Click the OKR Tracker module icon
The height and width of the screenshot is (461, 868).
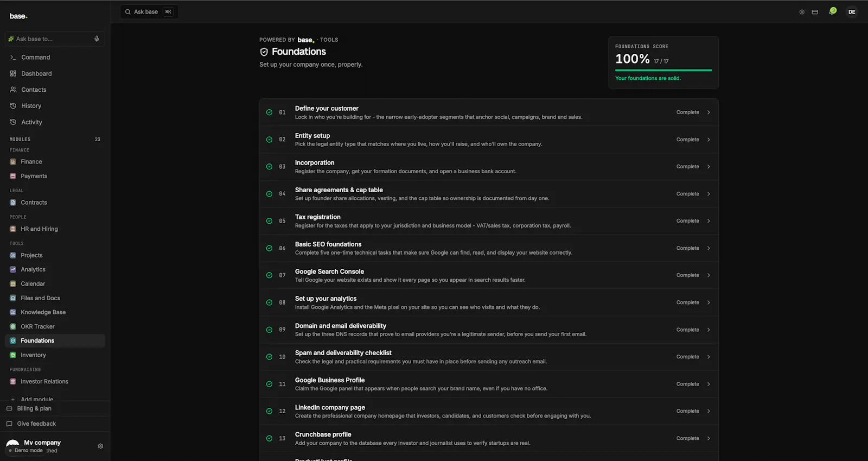pos(13,327)
